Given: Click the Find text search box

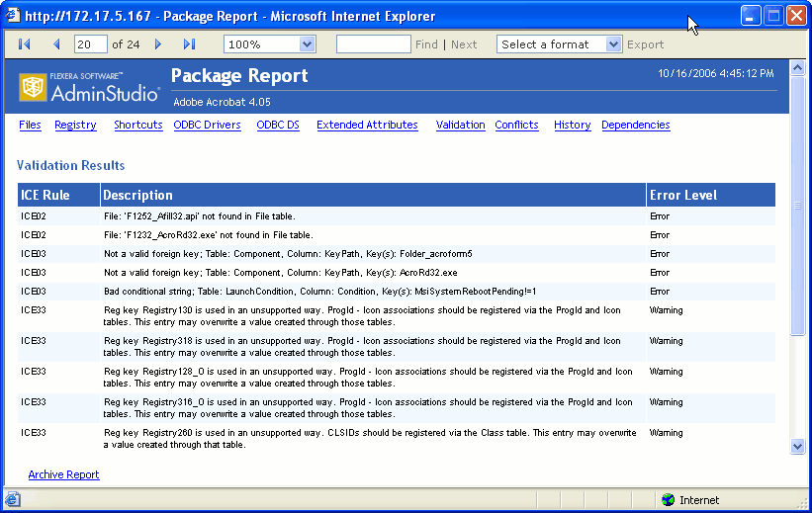Looking at the screenshot, I should pyautogui.click(x=373, y=44).
